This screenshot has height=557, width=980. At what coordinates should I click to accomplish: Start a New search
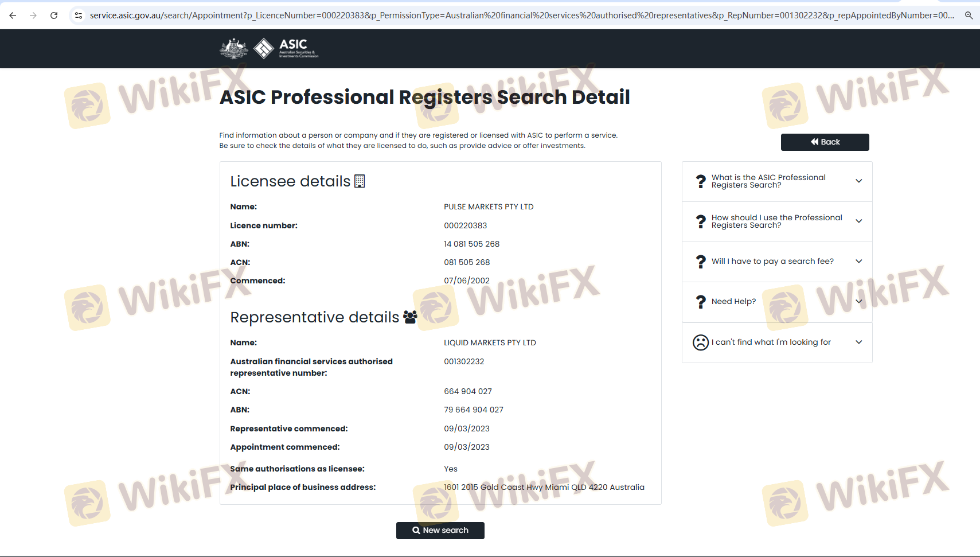click(x=440, y=531)
